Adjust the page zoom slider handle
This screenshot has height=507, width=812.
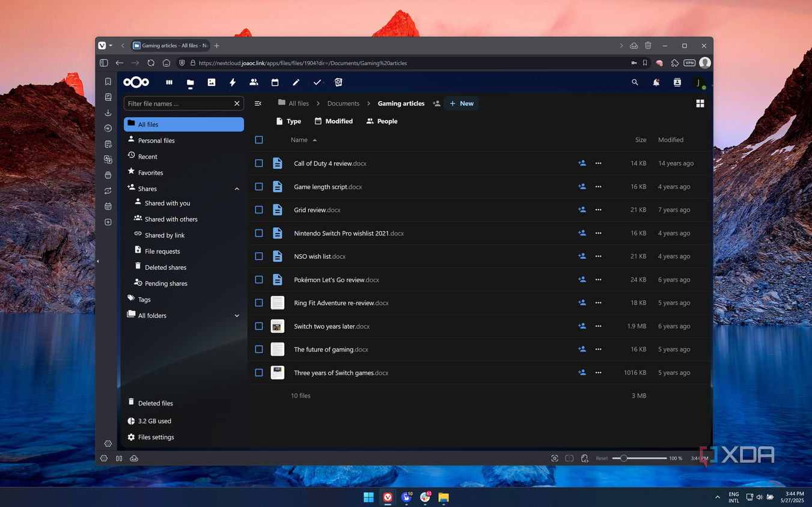pos(624,458)
